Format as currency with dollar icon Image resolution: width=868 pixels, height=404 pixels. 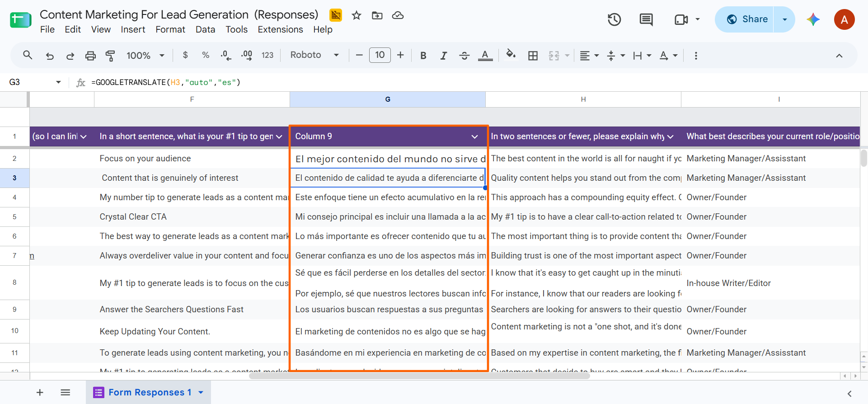[185, 55]
